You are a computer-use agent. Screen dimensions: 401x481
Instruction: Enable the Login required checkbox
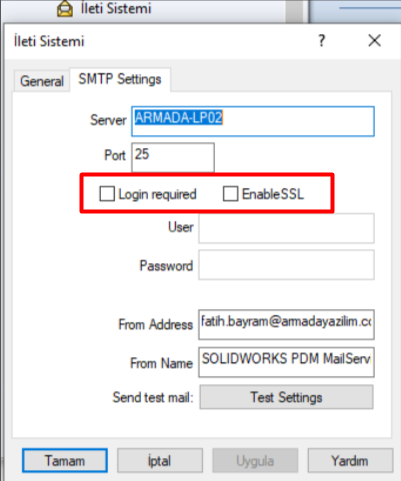[107, 194]
